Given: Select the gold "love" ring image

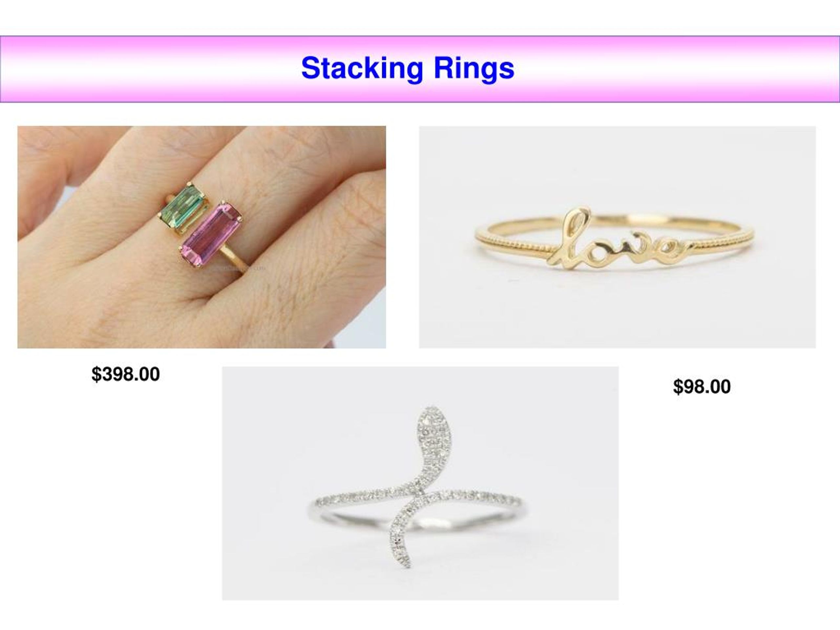Looking at the screenshot, I should (x=618, y=237).
